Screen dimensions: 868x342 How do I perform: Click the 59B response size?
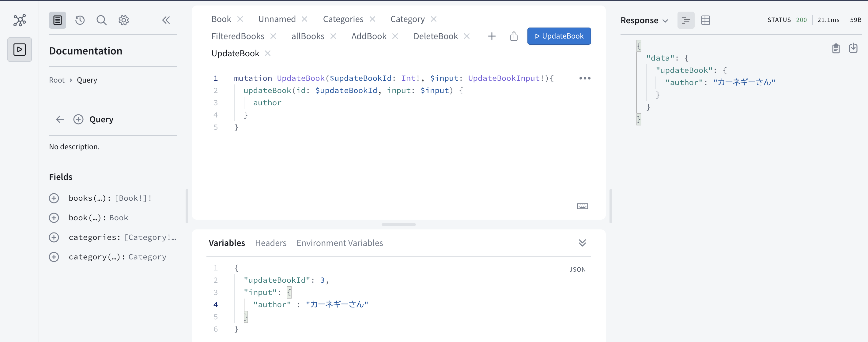click(x=855, y=20)
